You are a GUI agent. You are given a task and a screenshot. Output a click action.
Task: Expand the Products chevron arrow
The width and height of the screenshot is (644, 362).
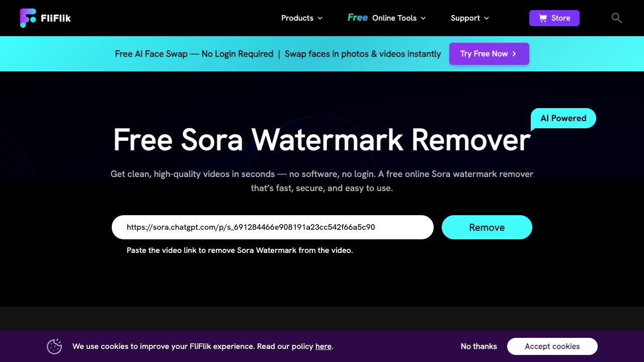(320, 18)
